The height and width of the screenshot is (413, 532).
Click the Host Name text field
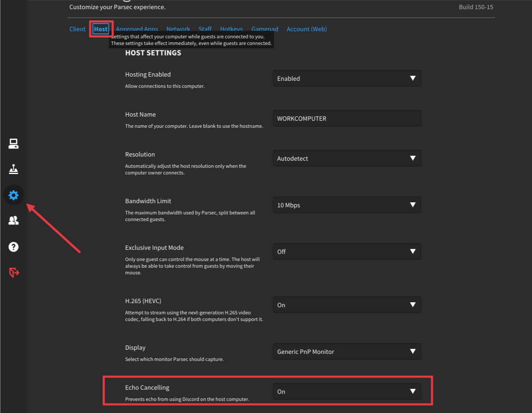(x=347, y=118)
